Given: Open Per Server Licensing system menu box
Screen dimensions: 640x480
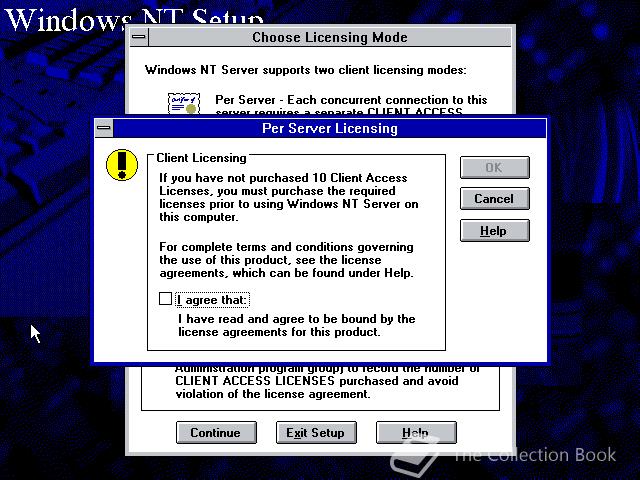Looking at the screenshot, I should [104, 128].
